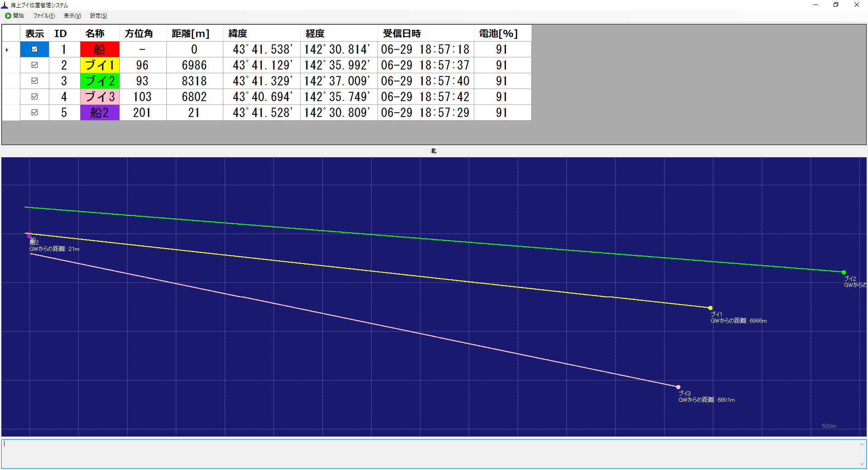Click the yellow ブイ1 marker on map
This screenshot has height=470, width=868.
pyautogui.click(x=710, y=308)
